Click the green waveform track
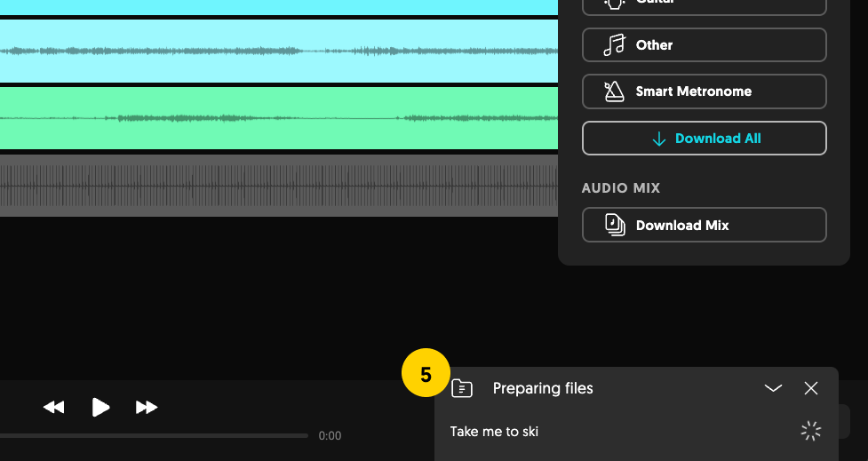Viewport: 868px width, 461px height. pos(279,118)
